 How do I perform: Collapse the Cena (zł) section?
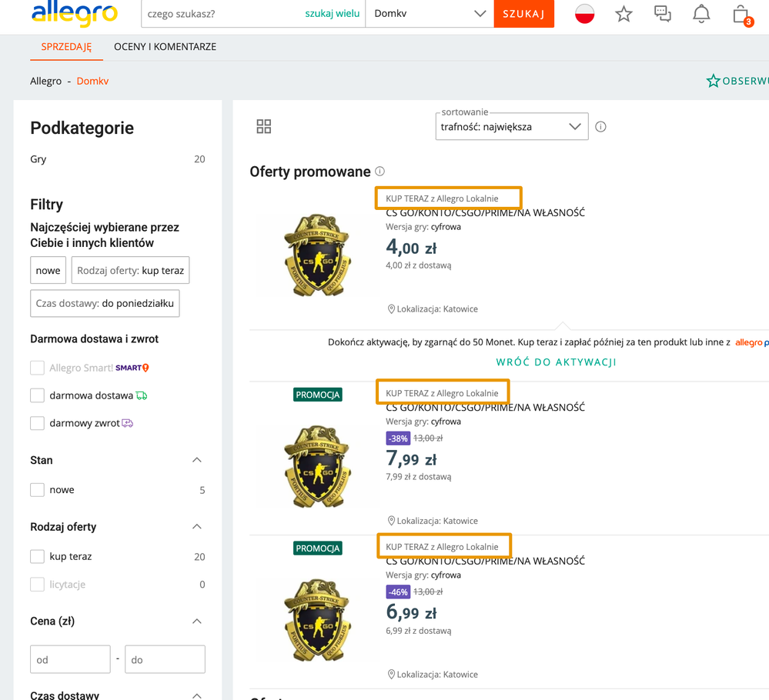[x=196, y=621]
